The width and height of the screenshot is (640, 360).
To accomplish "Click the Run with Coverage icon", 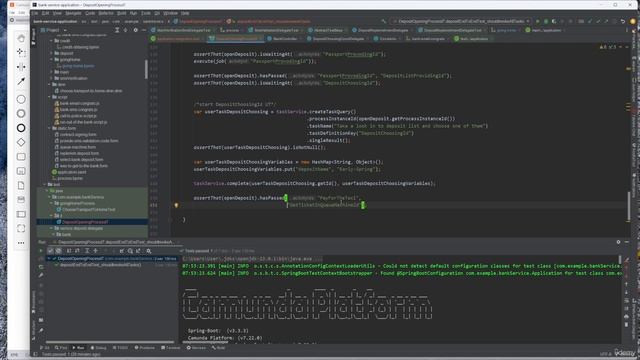I will [554, 21].
